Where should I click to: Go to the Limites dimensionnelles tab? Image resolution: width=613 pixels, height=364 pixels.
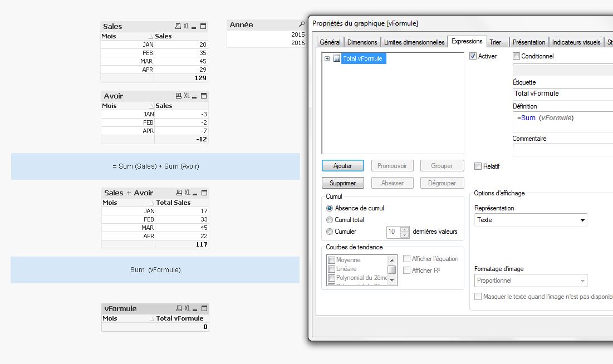coord(414,42)
